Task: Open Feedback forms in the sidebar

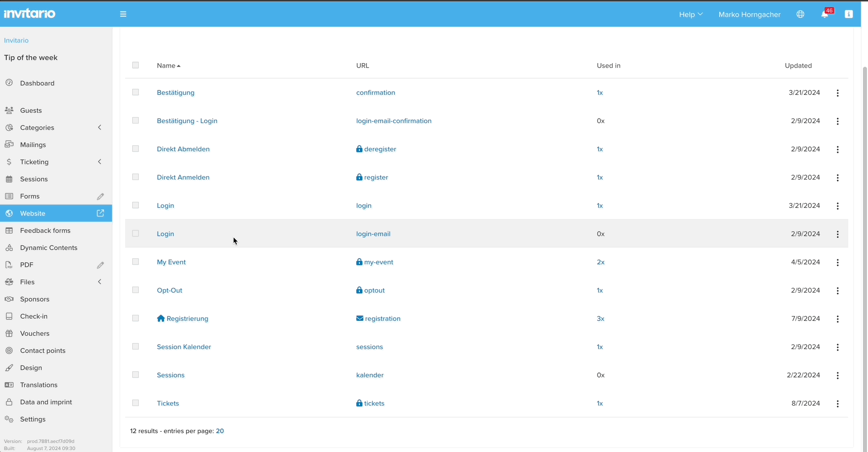Action: (45, 231)
